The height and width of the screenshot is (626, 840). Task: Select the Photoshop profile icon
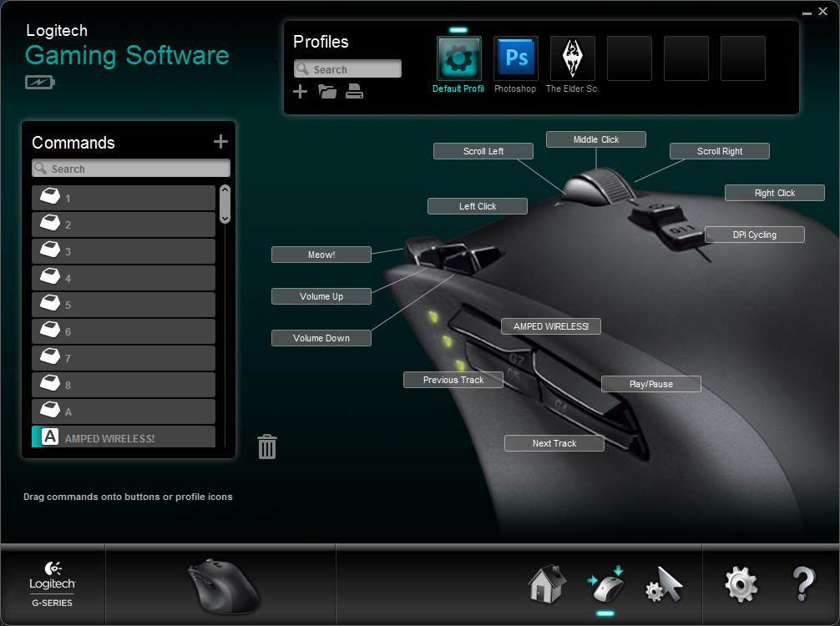(x=516, y=58)
